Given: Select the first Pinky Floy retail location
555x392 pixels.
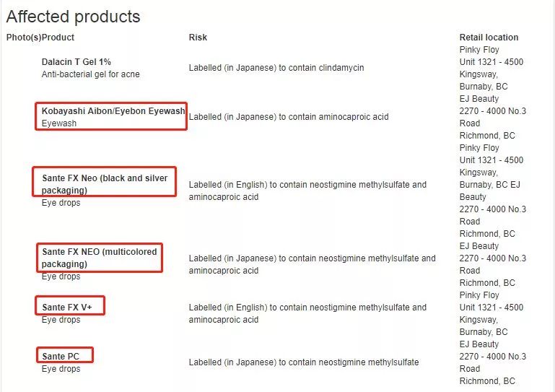Looking at the screenshot, I should coord(479,50).
